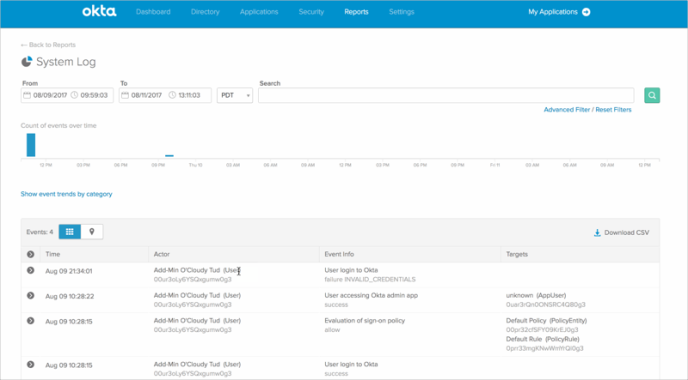Open the Directory menu
Screen dimensions: 688x380
(205, 12)
